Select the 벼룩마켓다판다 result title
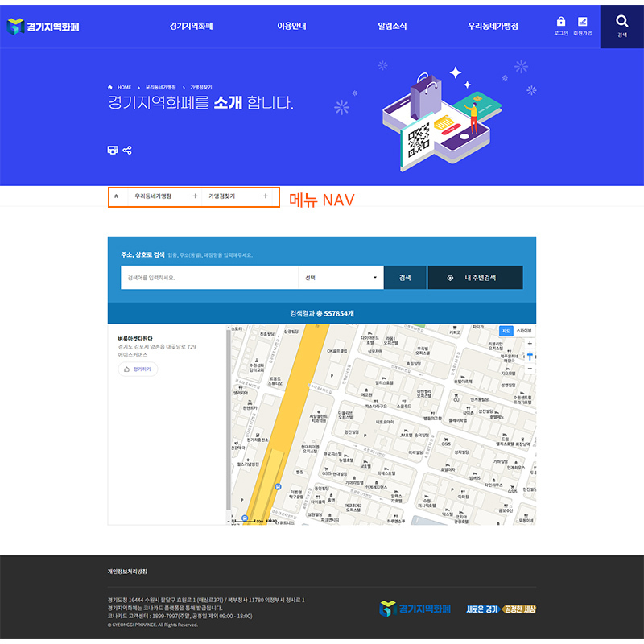 (x=135, y=339)
